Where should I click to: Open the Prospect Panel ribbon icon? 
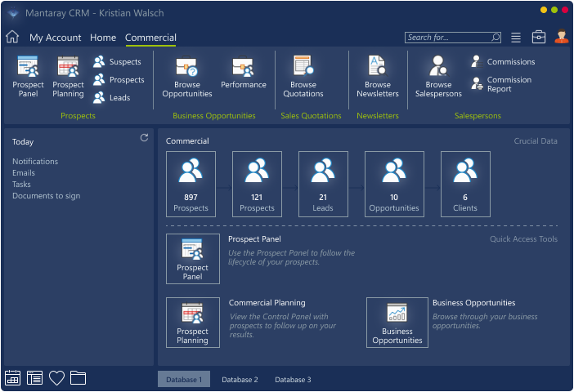28,77
